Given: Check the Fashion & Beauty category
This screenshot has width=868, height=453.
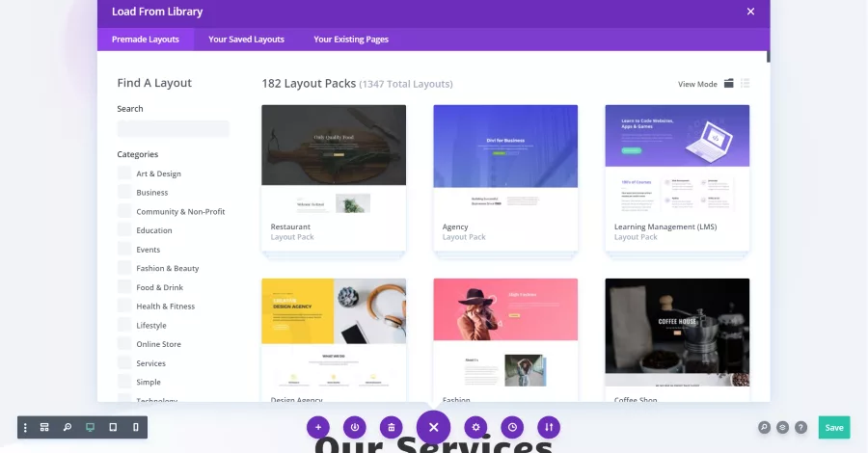Looking at the screenshot, I should pyautogui.click(x=124, y=268).
